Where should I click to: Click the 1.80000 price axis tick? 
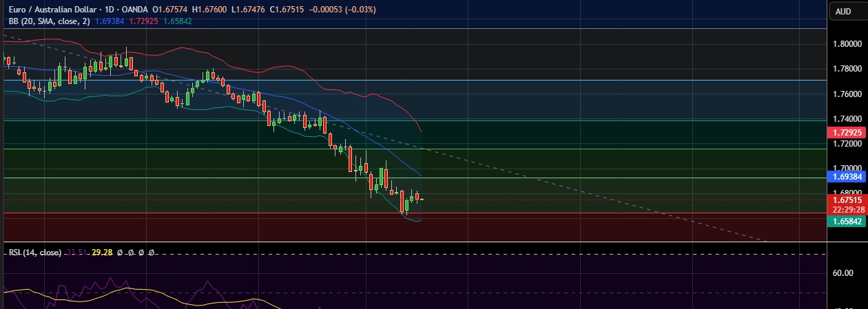pos(848,43)
